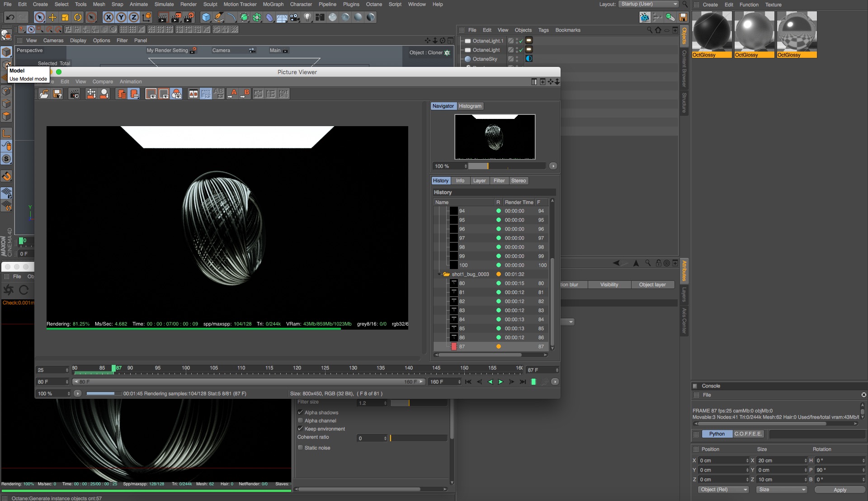Click Open image icon in Picture Viewer
868x501 pixels.
[x=44, y=94]
